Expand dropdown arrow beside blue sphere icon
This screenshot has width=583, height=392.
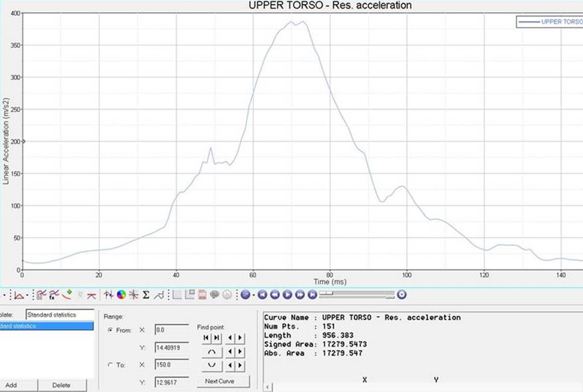(x=253, y=295)
